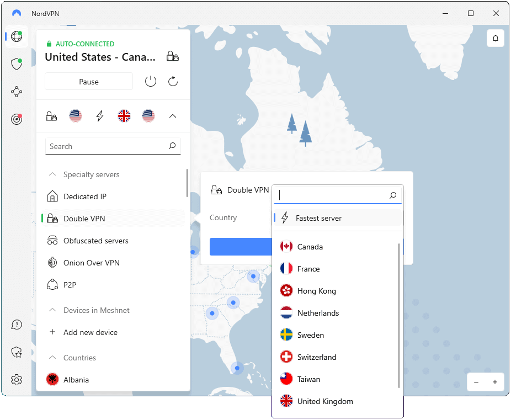The width and height of the screenshot is (511, 420).
Task: Choose Sweden from the country dropdown
Action: click(x=338, y=335)
